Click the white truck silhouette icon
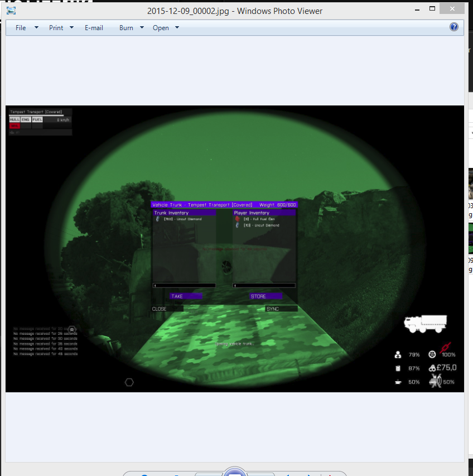This screenshot has height=476, width=473. [426, 324]
